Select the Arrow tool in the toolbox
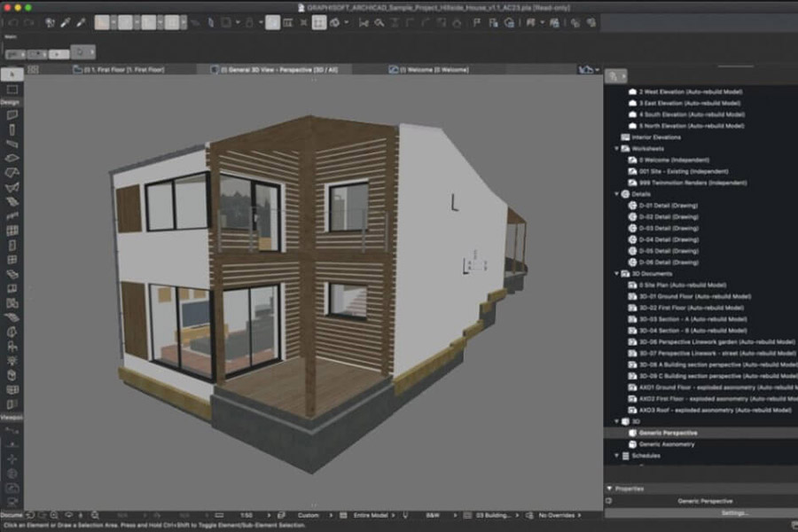 pyautogui.click(x=12, y=74)
